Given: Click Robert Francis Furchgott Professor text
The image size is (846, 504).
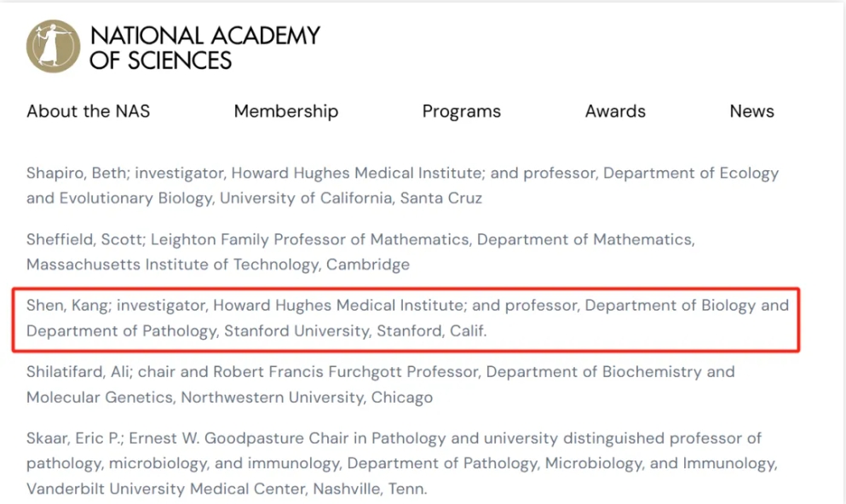Looking at the screenshot, I should 346,372.
